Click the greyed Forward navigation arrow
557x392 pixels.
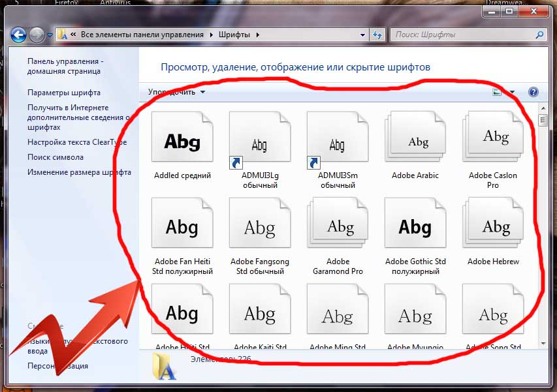pos(37,35)
